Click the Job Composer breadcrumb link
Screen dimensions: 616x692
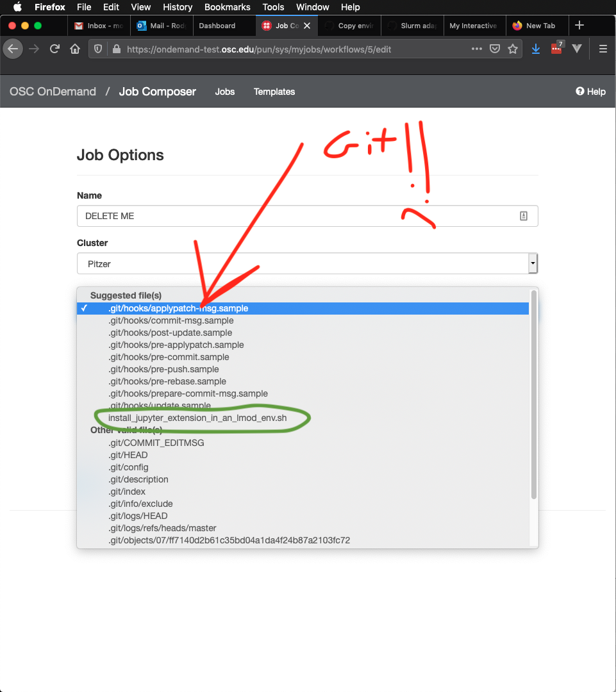click(x=157, y=92)
